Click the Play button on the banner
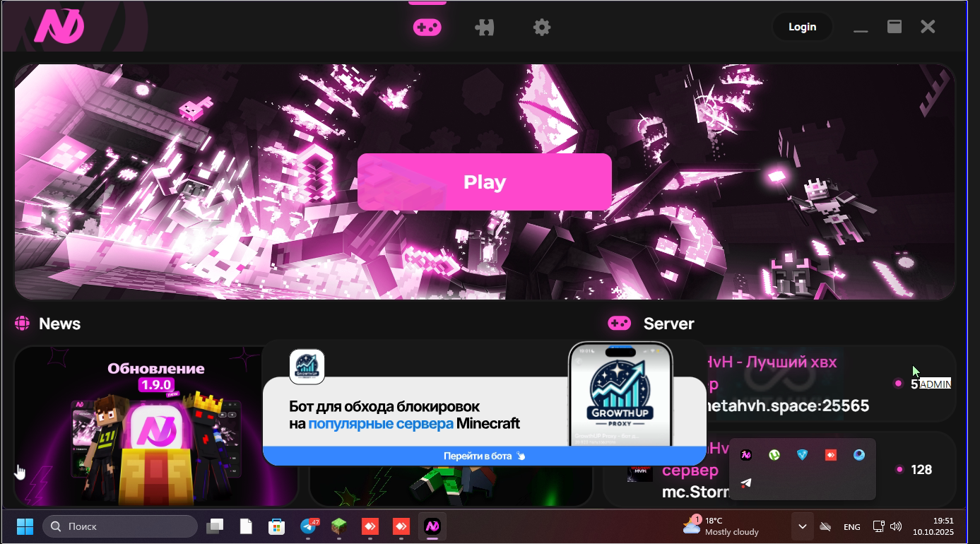This screenshot has width=980, height=544. pos(485,182)
